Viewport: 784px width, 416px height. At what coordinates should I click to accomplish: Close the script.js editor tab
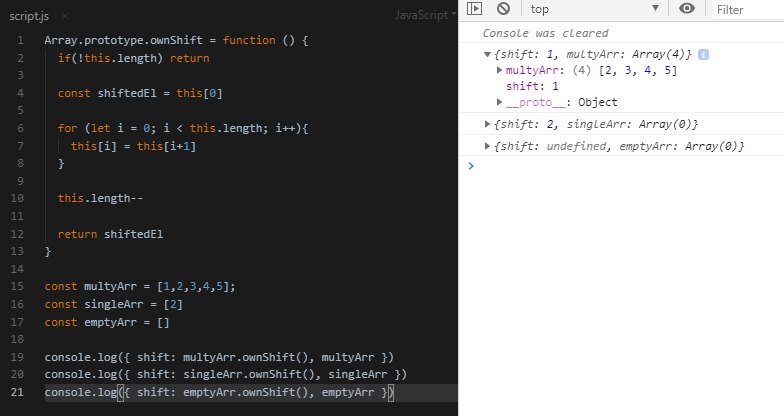pyautogui.click(x=65, y=16)
